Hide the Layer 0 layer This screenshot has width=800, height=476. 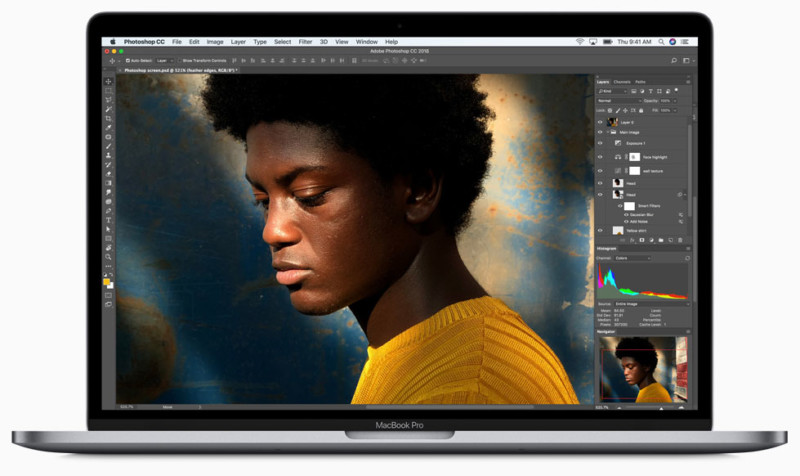pos(600,122)
